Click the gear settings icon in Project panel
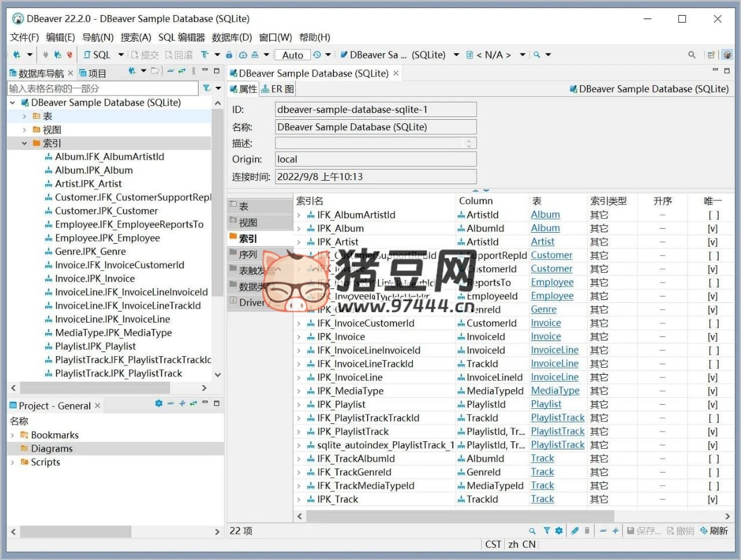This screenshot has width=741, height=560. (x=159, y=404)
